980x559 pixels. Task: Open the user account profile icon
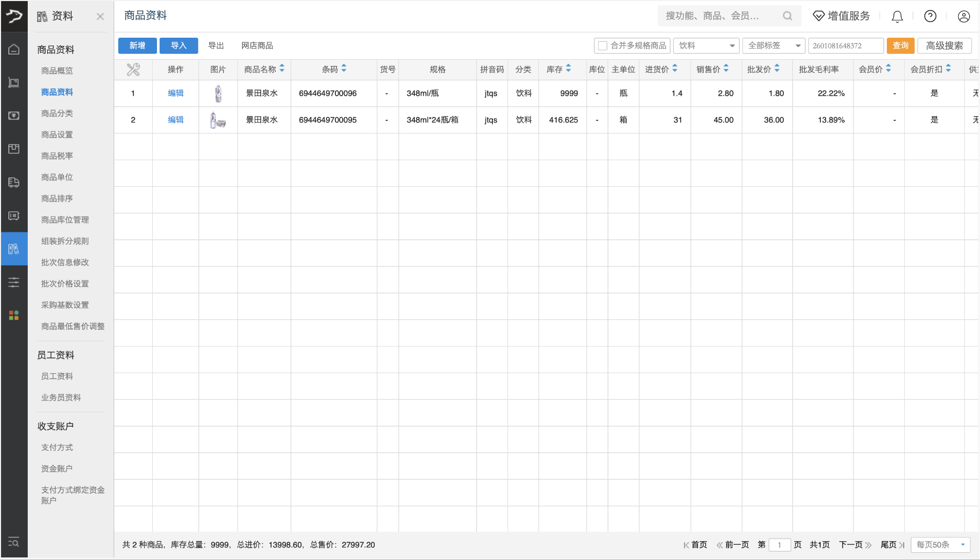coord(963,17)
